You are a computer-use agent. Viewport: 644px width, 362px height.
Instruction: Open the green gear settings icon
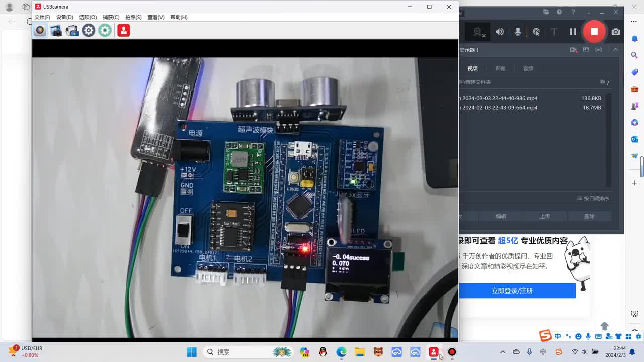click(x=105, y=30)
